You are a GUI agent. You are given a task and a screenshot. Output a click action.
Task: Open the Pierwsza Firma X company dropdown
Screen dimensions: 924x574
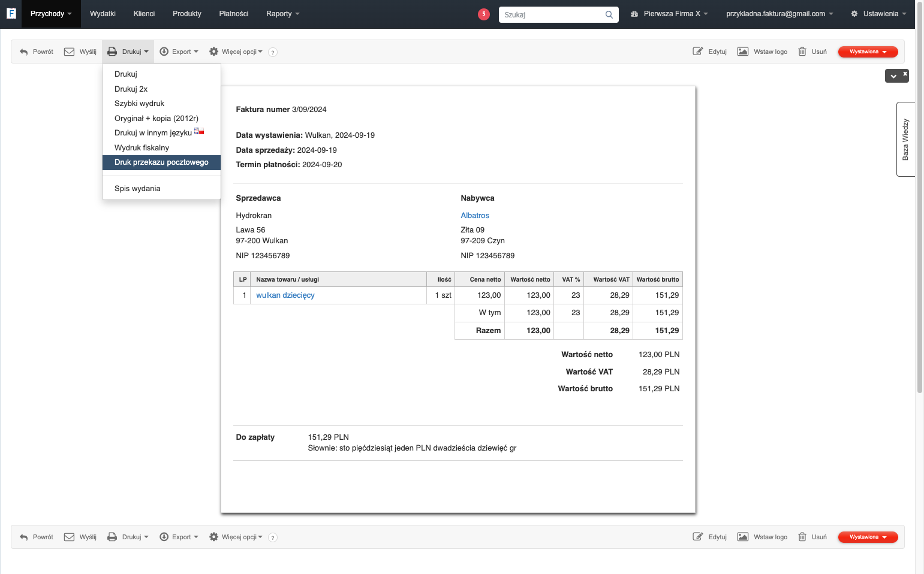(669, 14)
